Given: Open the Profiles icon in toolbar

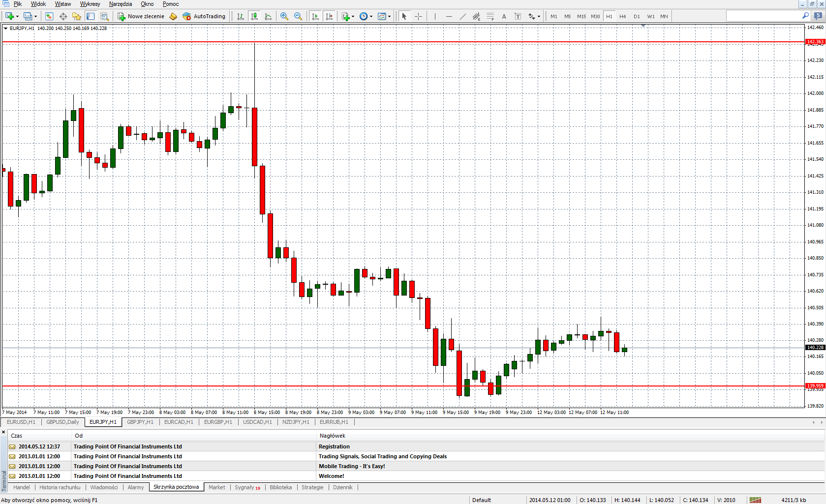Looking at the screenshot, I should 28,16.
